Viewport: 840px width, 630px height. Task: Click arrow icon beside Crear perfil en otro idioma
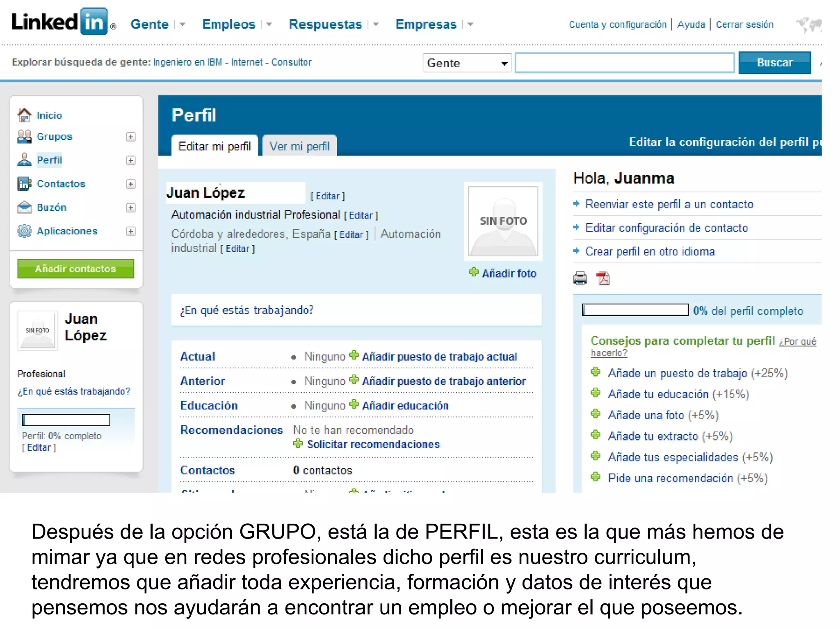click(x=577, y=251)
